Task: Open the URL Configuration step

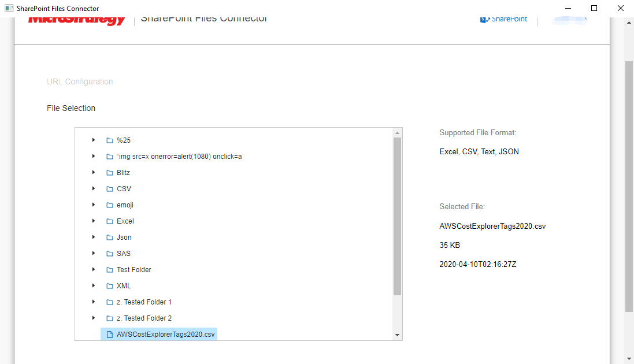Action: 80,81
